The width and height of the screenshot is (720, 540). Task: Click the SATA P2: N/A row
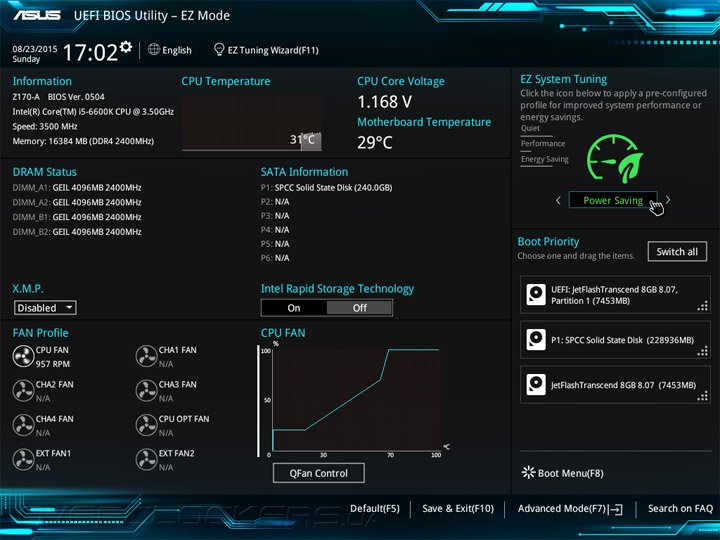[x=275, y=202]
